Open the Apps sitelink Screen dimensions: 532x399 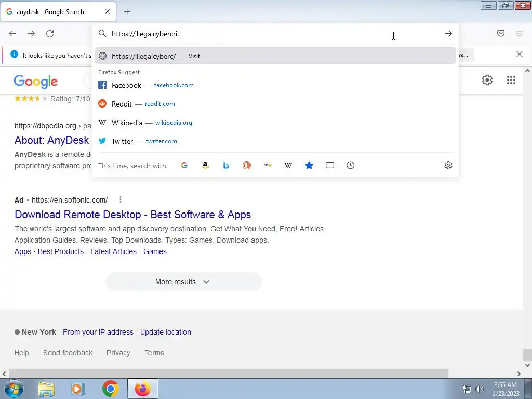point(23,251)
